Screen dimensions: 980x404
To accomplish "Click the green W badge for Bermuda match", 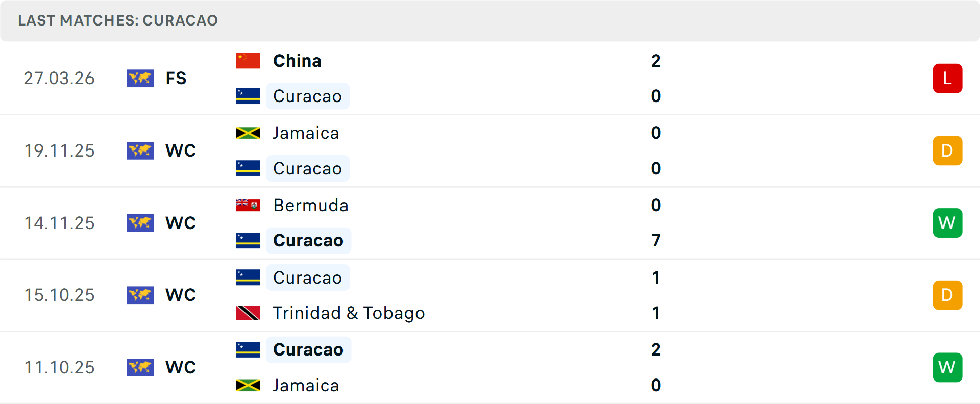I will click(x=947, y=223).
